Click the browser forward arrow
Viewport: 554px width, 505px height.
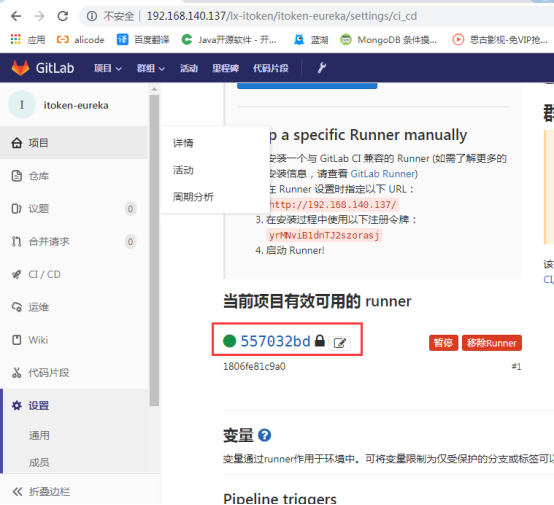tap(39, 16)
